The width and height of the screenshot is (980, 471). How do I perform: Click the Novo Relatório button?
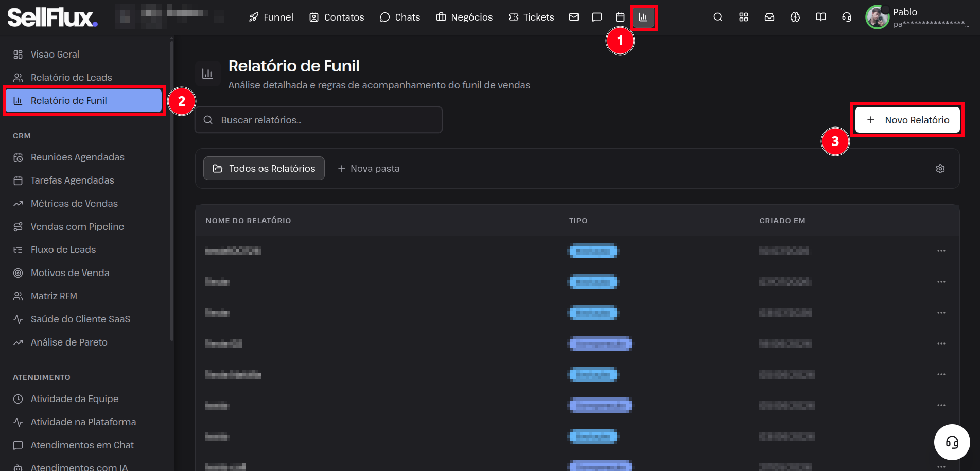coord(907,120)
